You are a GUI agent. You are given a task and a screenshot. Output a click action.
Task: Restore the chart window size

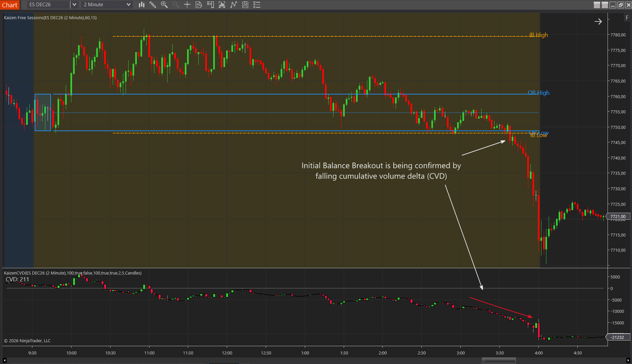pyautogui.click(x=620, y=5)
